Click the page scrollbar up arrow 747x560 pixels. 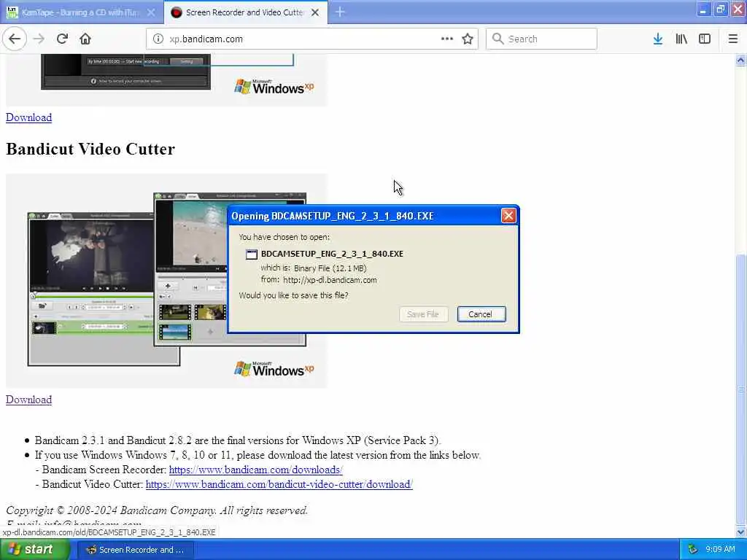pos(740,60)
